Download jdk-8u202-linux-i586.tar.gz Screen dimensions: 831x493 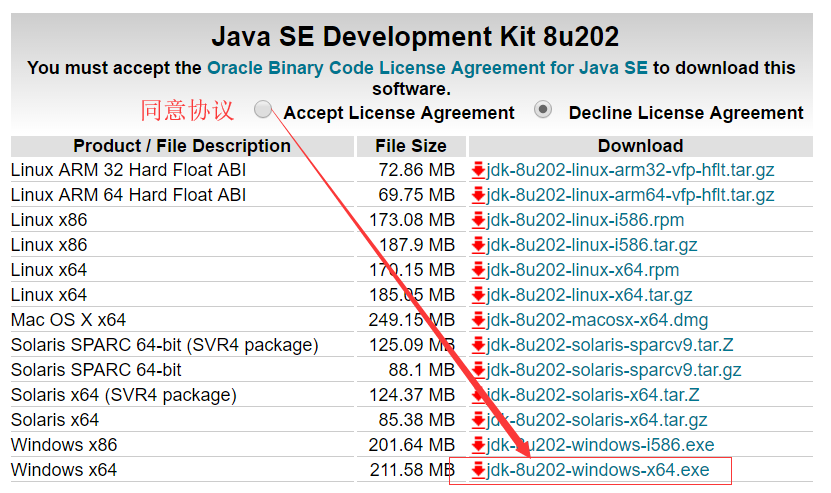coord(591,245)
